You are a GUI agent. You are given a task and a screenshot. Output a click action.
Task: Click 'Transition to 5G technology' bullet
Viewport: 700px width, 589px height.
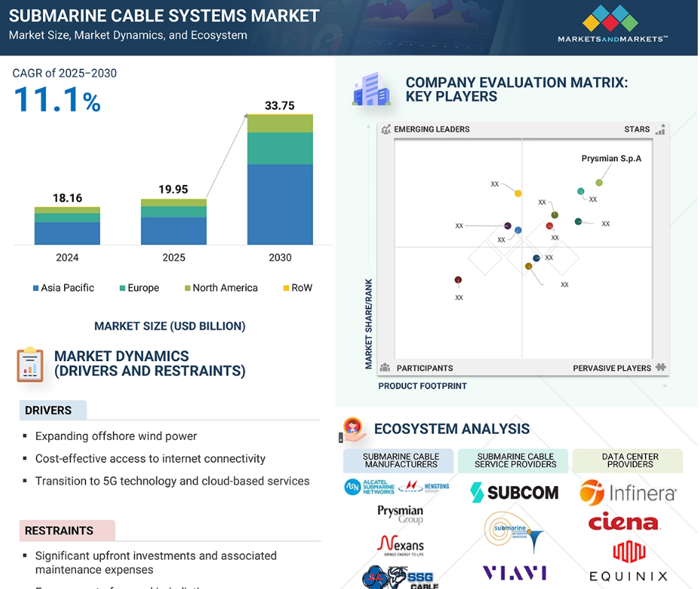(172, 481)
